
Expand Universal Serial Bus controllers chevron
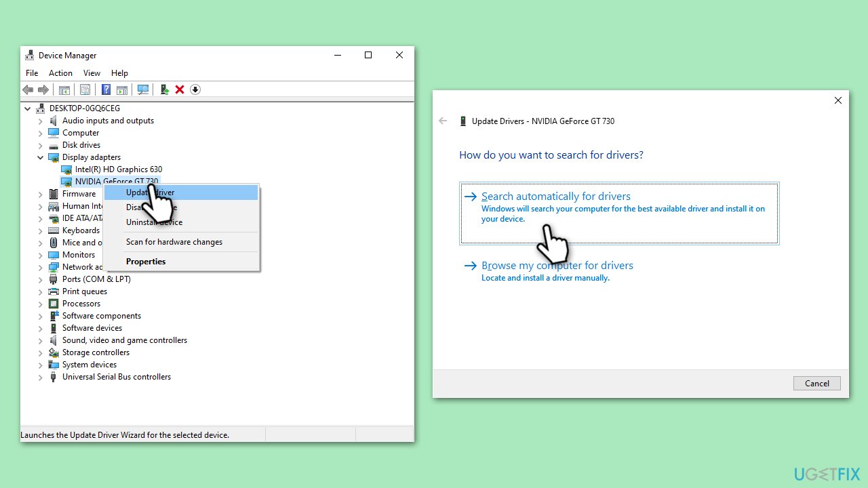point(41,377)
